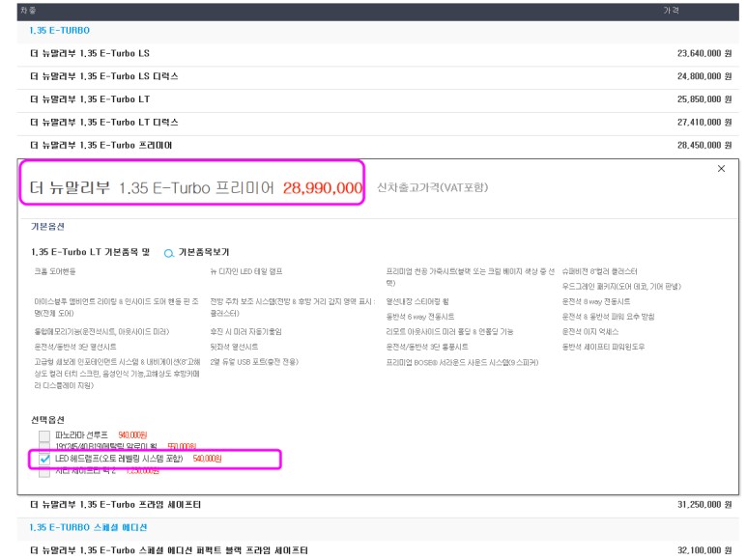Click the 23,640,000 원 price
Image resolution: width=747 pixels, height=560 pixels.
click(704, 53)
